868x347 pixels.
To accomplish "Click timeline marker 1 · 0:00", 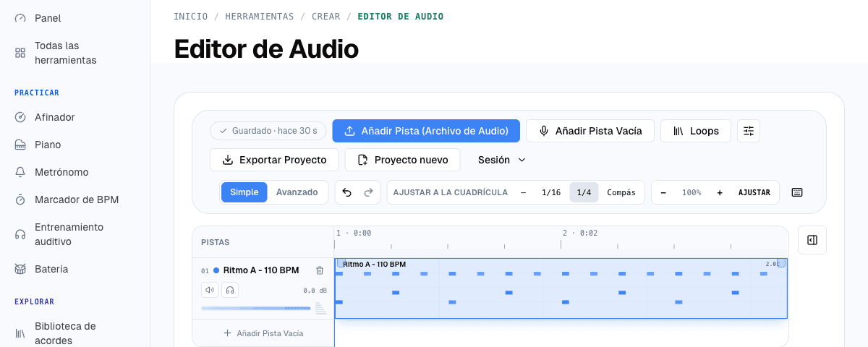I will point(354,233).
